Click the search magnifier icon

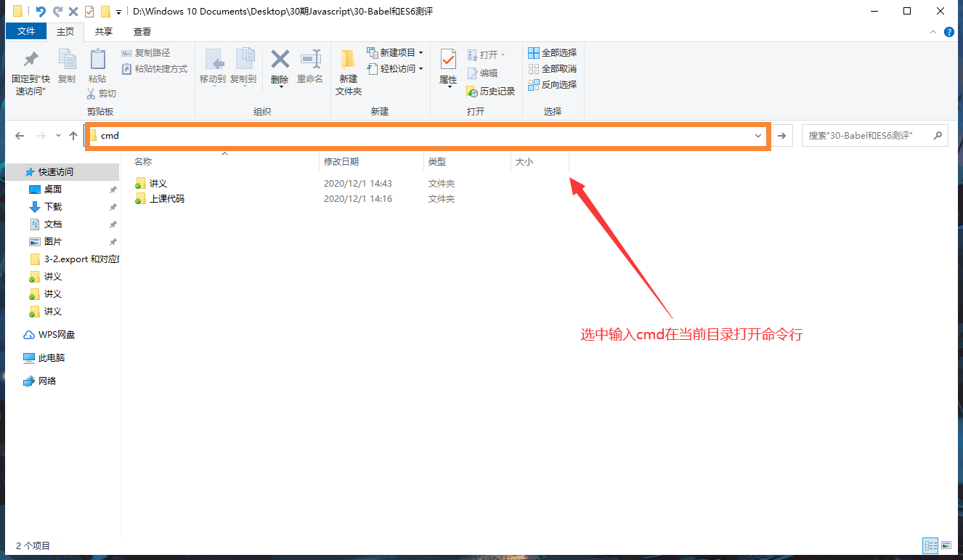938,136
